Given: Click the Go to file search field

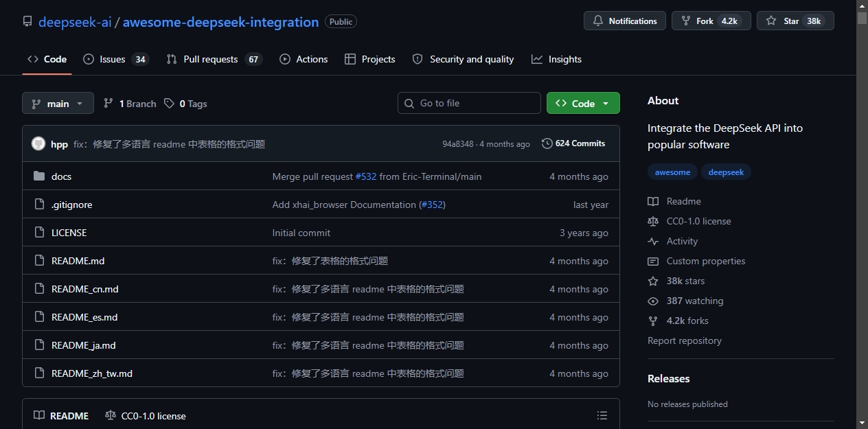Looking at the screenshot, I should tap(469, 103).
